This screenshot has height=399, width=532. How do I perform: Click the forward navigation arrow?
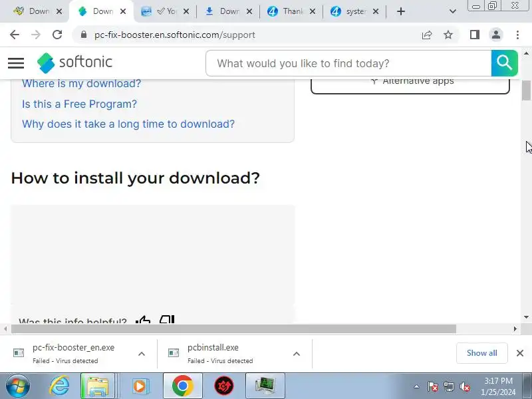(36, 35)
